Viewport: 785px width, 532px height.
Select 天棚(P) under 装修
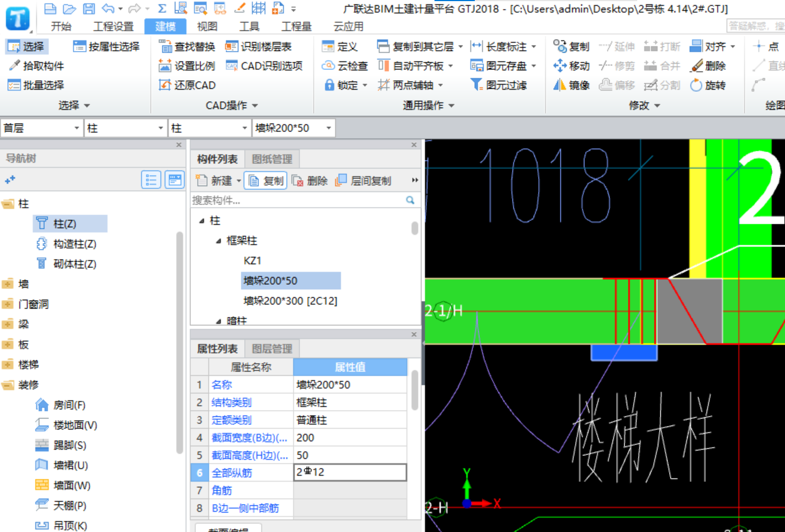coord(60,506)
